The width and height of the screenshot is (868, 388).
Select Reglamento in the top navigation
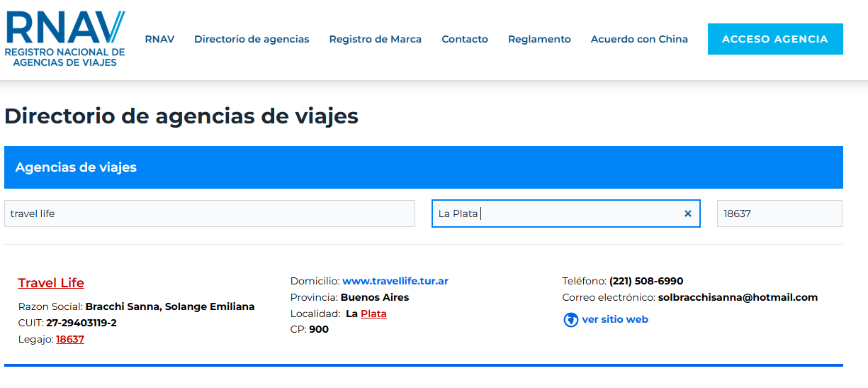point(539,39)
